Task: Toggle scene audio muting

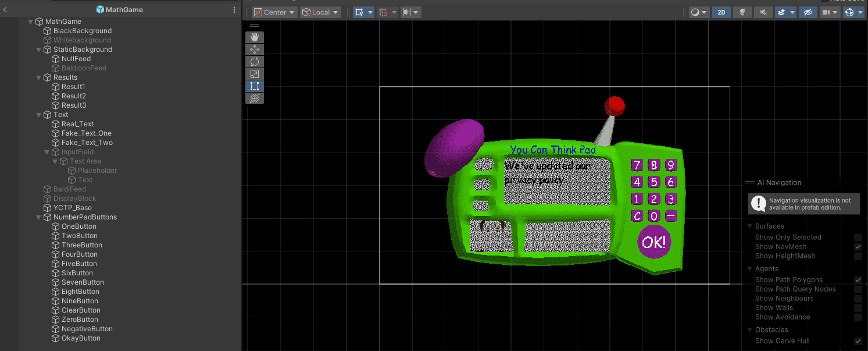Action: coord(763,12)
